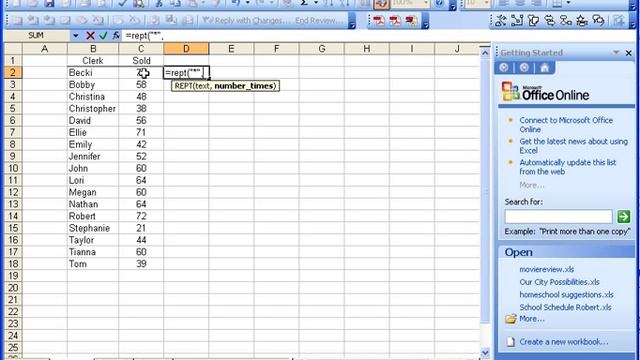
Task: Select the cell with Sold value 71
Action: (x=141, y=133)
